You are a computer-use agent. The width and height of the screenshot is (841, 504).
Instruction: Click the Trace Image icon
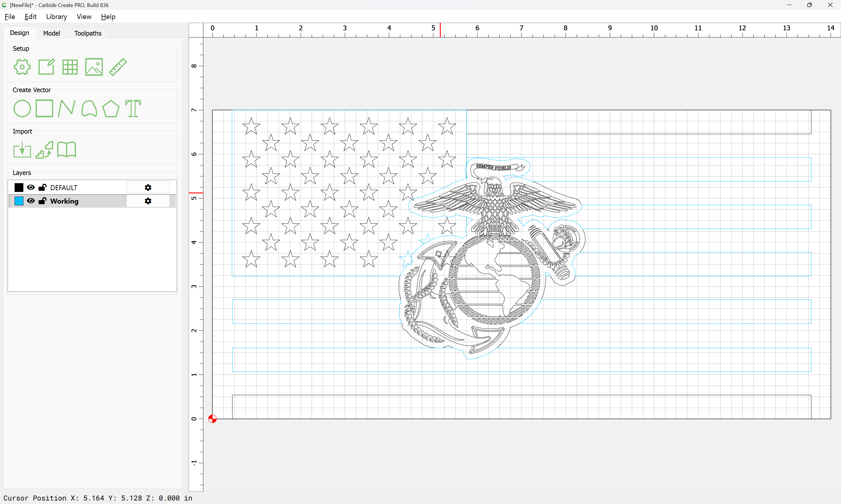[x=44, y=150]
